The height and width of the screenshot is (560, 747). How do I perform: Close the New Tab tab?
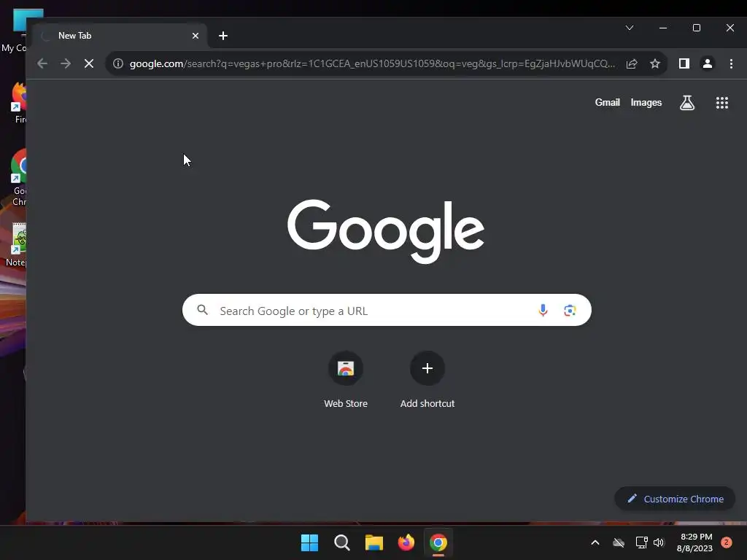(x=196, y=36)
